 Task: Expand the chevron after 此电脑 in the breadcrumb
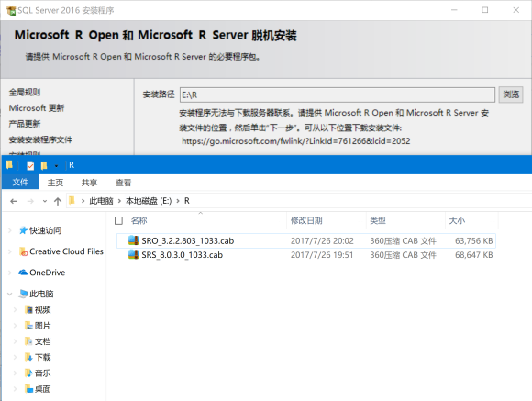pyautogui.click(x=119, y=201)
